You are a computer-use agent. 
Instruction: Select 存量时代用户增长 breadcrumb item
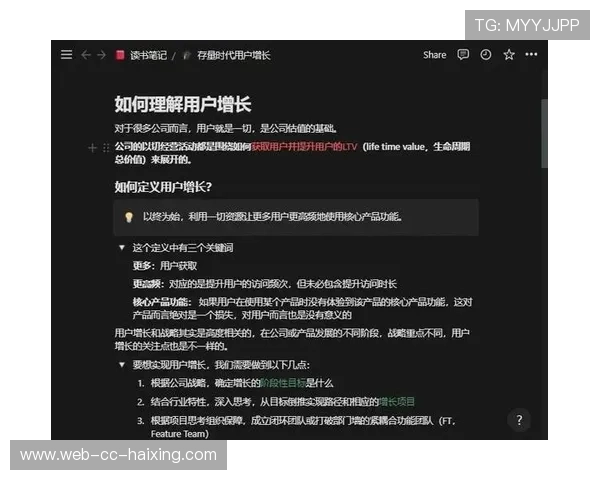pos(233,55)
